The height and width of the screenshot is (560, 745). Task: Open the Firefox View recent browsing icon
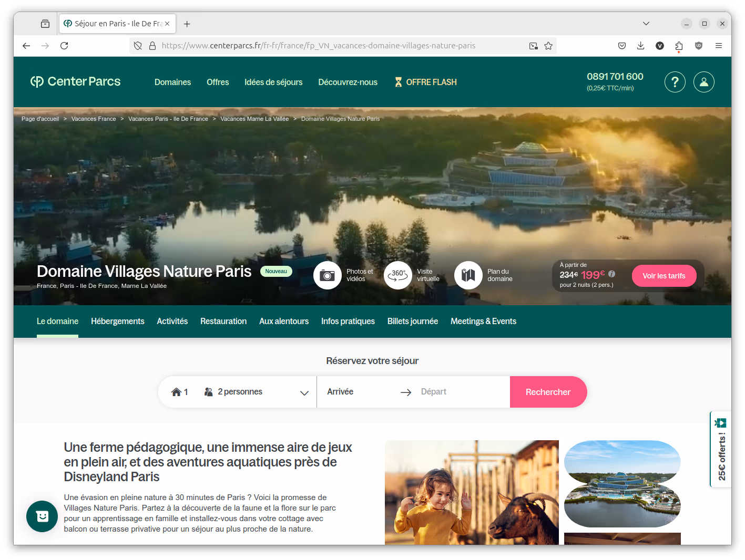tap(45, 24)
